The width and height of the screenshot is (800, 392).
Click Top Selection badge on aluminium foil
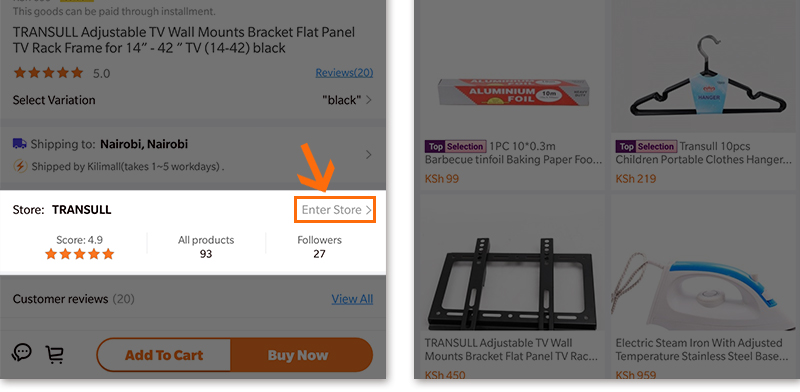tap(455, 146)
